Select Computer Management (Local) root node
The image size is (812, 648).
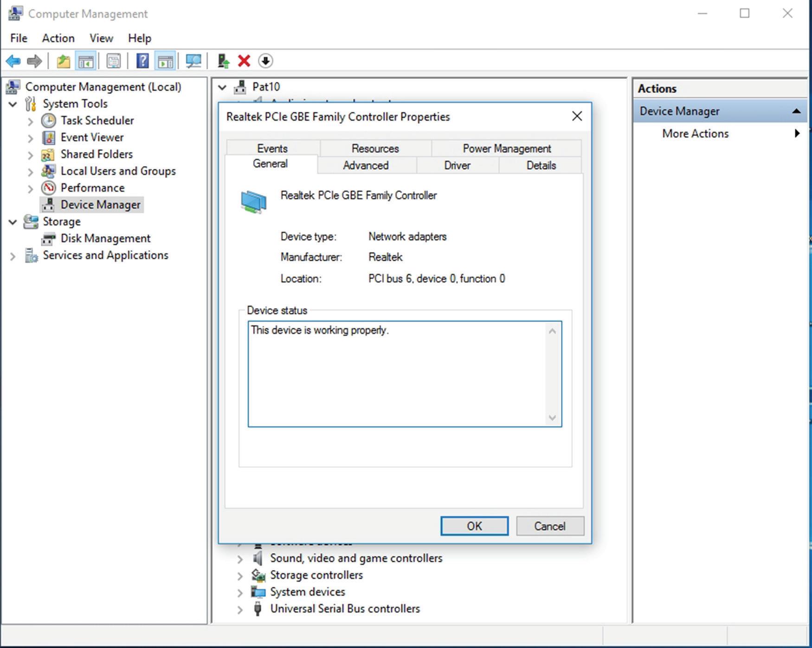[103, 87]
